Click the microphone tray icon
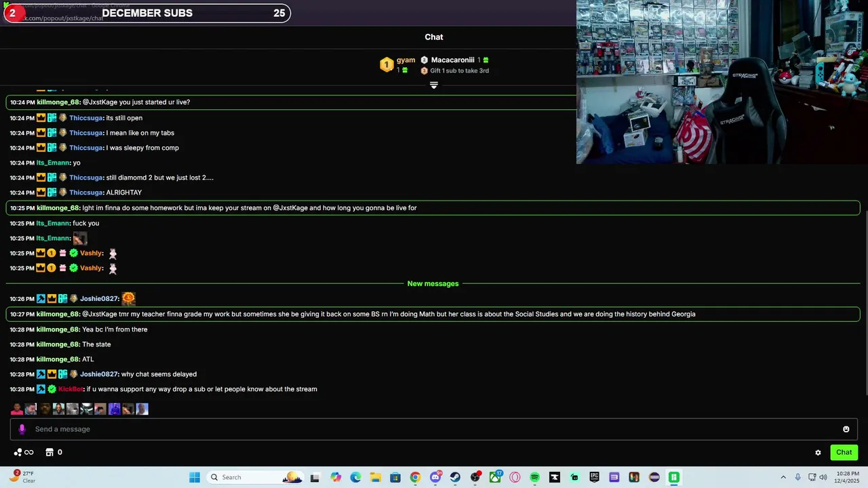868x488 pixels. (798, 477)
